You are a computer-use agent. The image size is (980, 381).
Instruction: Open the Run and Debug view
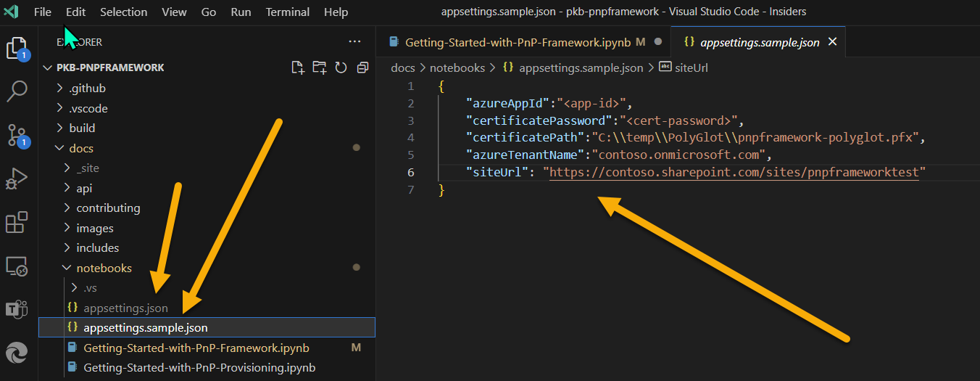coord(16,179)
